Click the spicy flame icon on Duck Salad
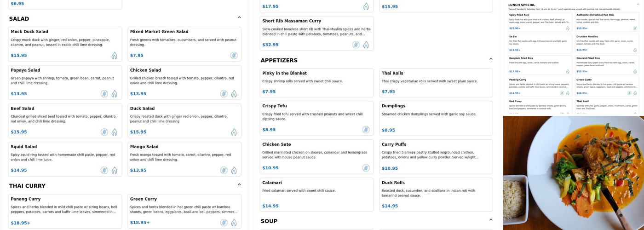The image size is (644, 230). [x=234, y=132]
